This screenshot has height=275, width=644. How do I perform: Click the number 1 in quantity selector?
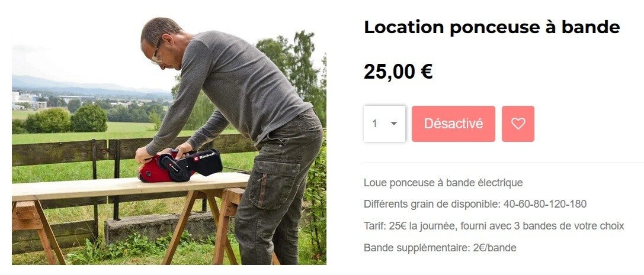coord(374,124)
